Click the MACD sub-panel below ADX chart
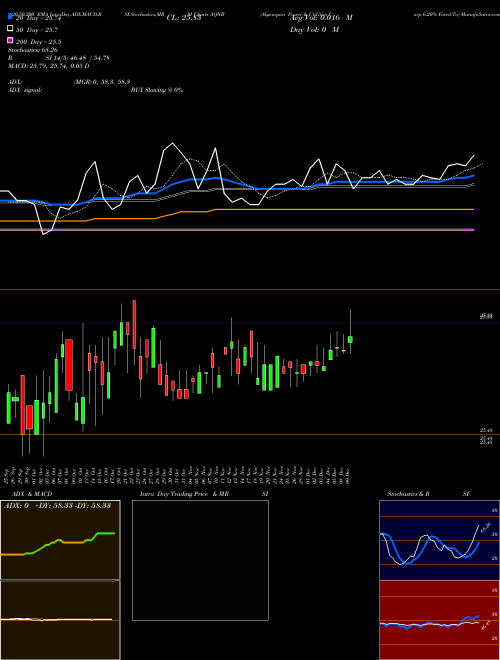This screenshot has height=660, width=500. coord(60,620)
